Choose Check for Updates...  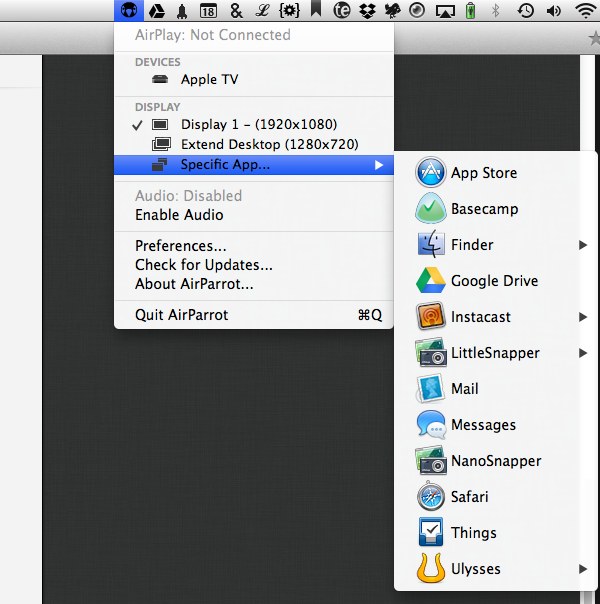click(x=204, y=265)
